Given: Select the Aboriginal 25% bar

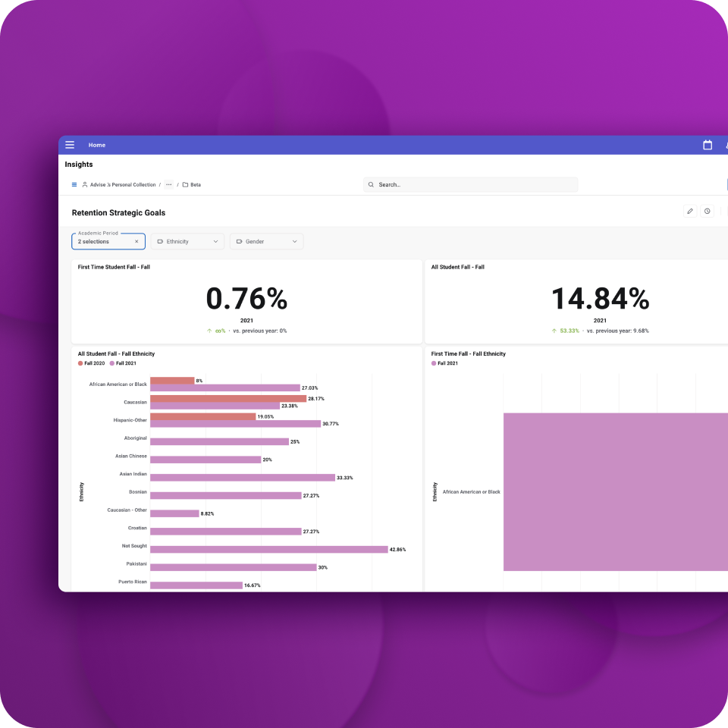Looking at the screenshot, I should tap(220, 441).
